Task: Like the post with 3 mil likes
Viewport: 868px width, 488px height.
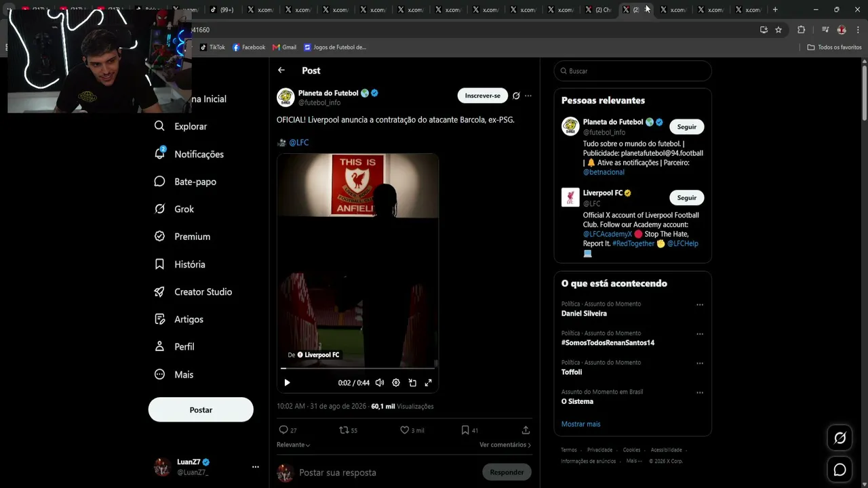Action: click(412, 430)
